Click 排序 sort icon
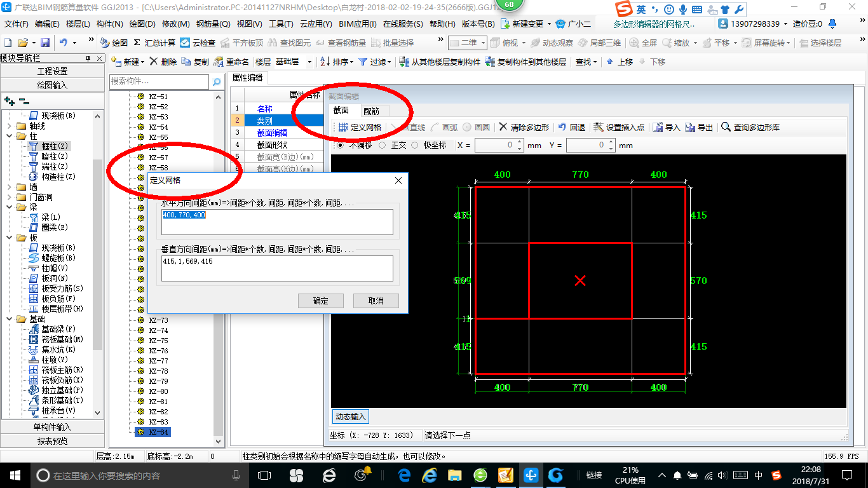The width and height of the screenshot is (868, 488). 325,62
